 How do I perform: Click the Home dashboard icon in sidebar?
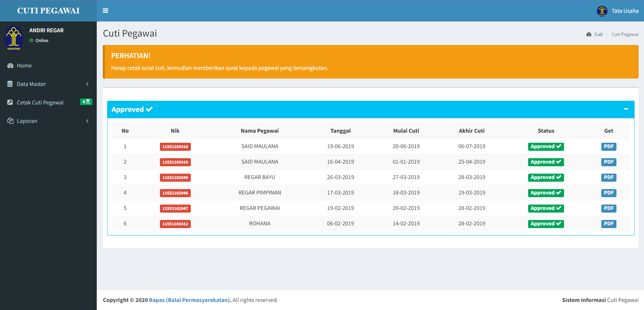pyautogui.click(x=10, y=66)
